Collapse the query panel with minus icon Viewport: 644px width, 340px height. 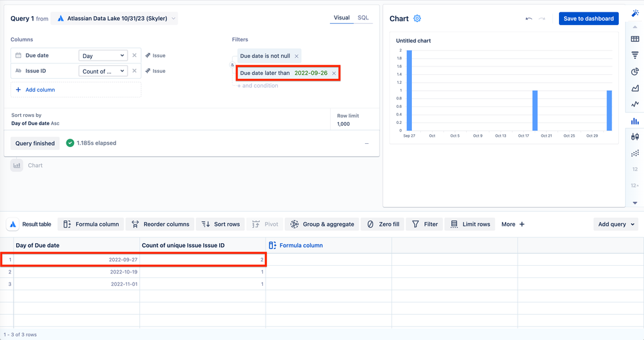[367, 143]
